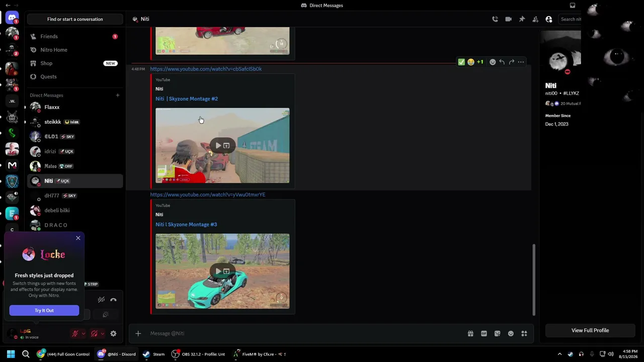The height and width of the screenshot is (362, 644).
Task: Open the Apps launcher in message bar
Action: click(524, 333)
